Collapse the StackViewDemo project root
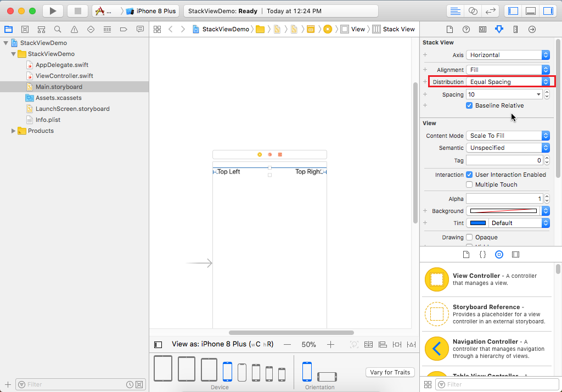This screenshot has height=392, width=562. [x=5, y=43]
